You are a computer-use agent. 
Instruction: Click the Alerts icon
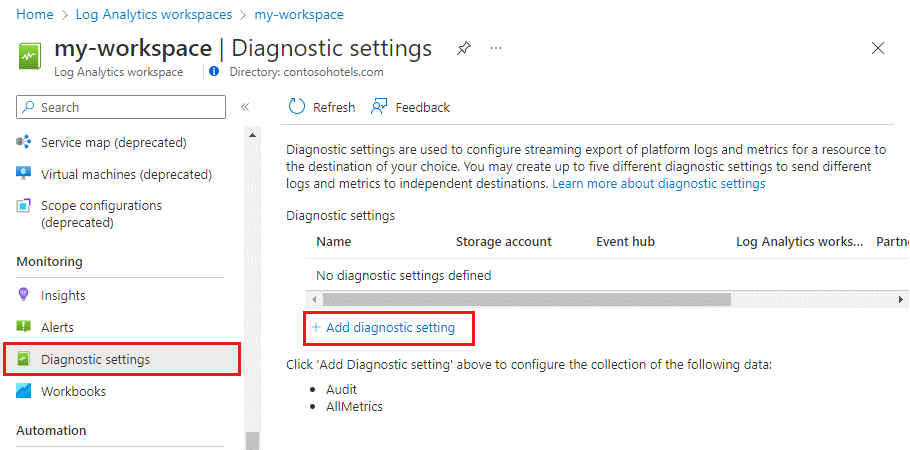pos(24,327)
